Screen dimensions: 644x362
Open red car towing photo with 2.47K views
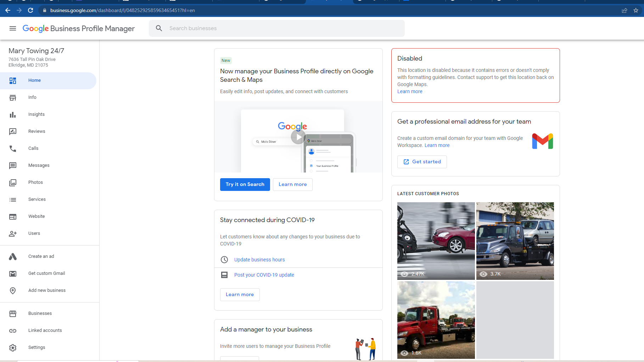click(x=436, y=241)
